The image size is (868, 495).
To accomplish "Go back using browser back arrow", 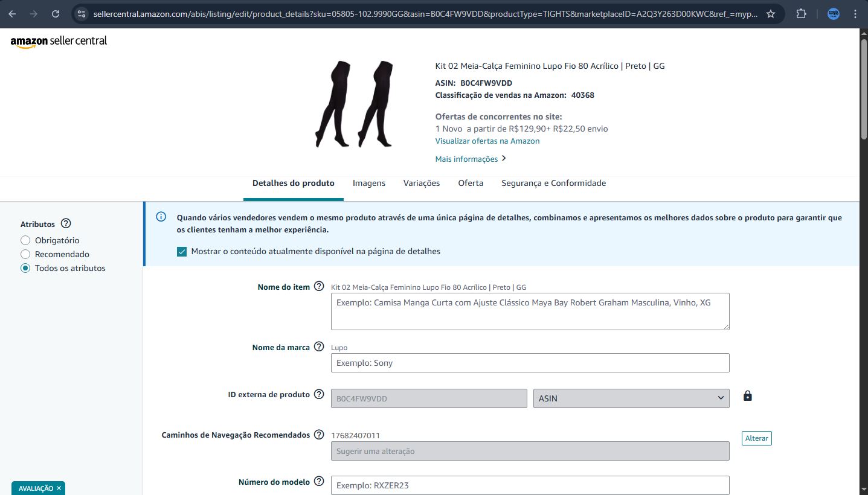I will pos(12,14).
